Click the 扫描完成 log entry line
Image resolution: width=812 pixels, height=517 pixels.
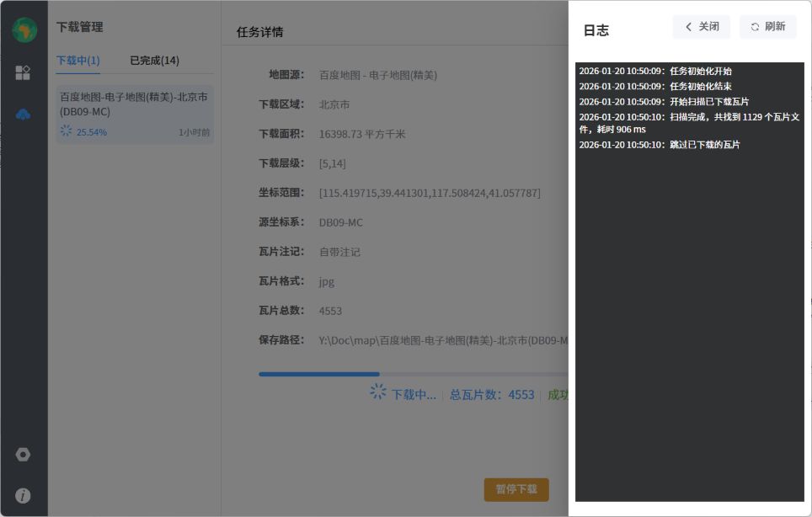(689, 123)
